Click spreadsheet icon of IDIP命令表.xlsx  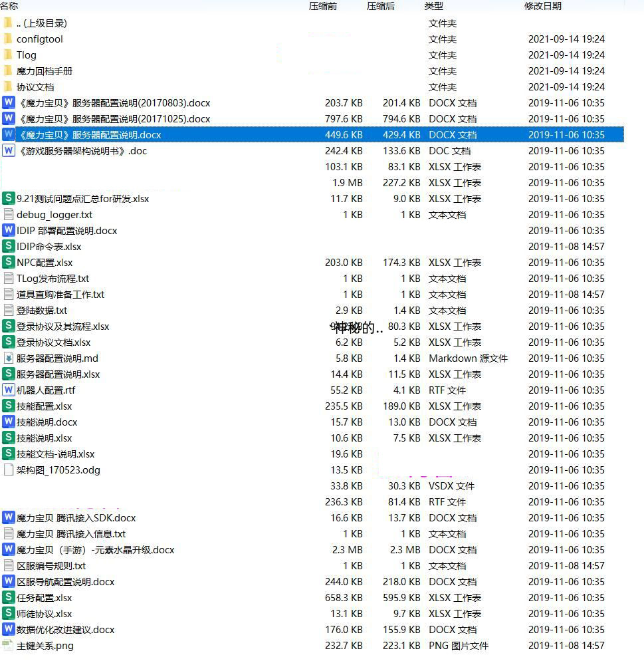tap(8, 246)
